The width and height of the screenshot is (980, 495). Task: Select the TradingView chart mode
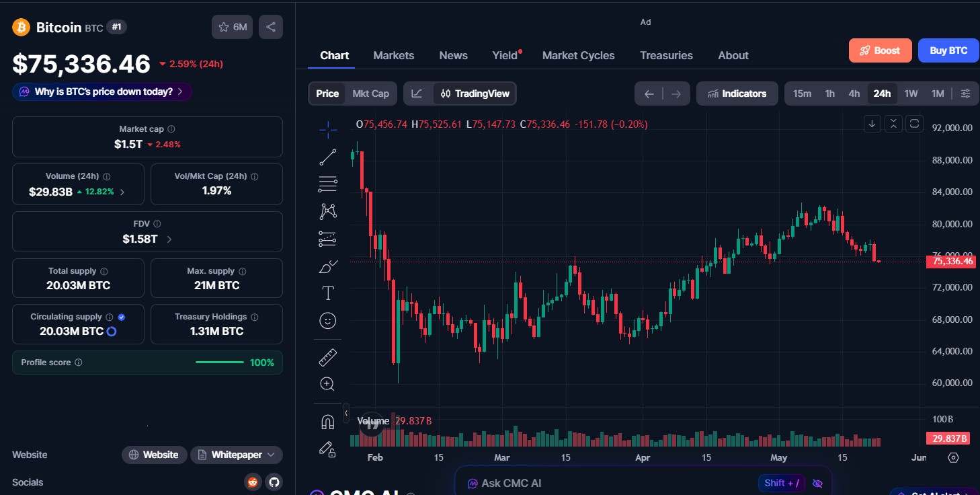[x=475, y=93]
